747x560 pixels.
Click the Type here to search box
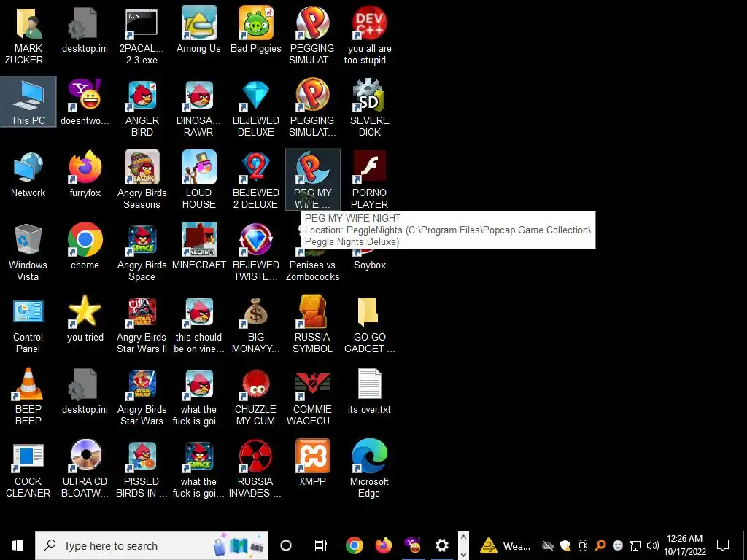pos(152,545)
